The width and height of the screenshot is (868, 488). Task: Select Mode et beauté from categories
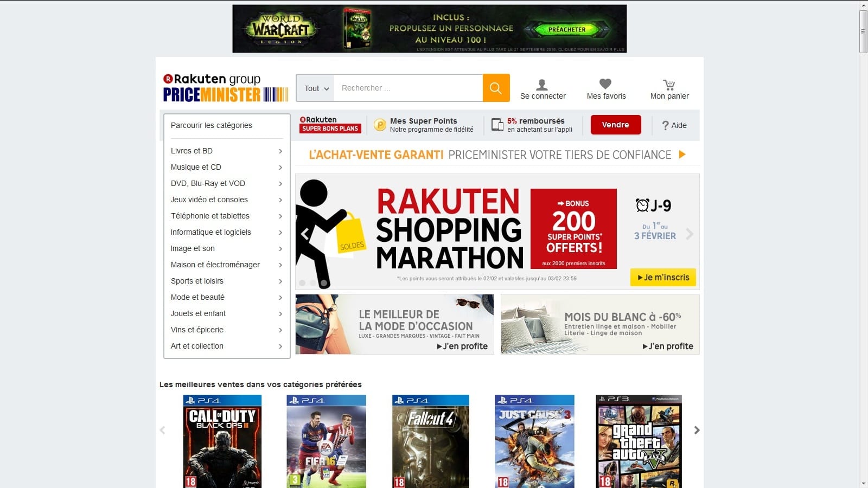[226, 297]
